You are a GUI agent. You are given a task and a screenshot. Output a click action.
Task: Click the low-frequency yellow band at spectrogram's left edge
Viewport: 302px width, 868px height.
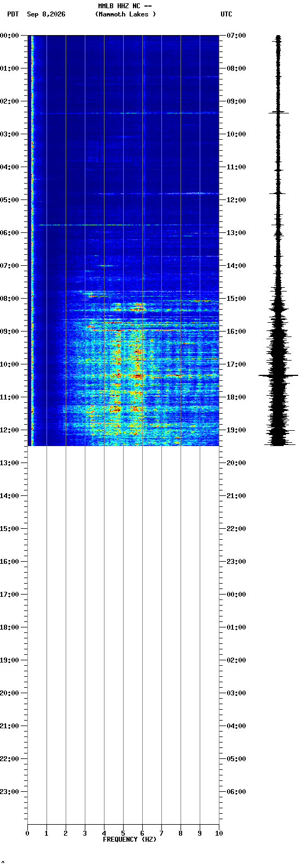[x=32, y=241]
